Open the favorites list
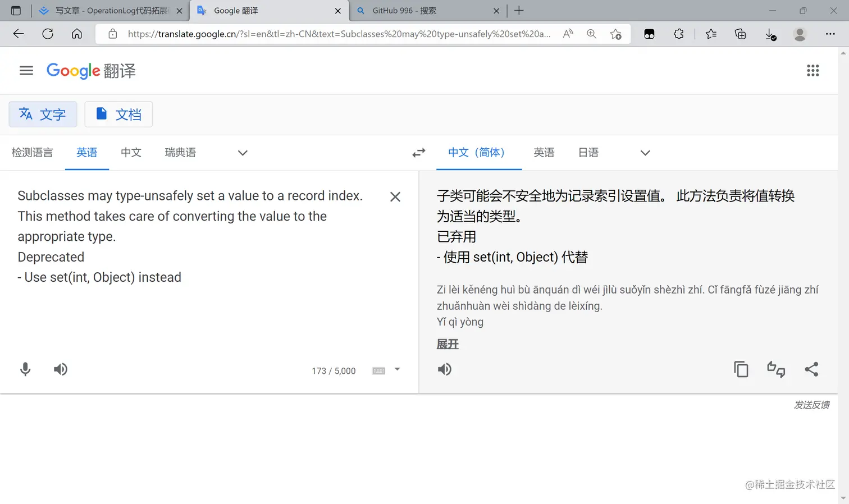Screen dimensions: 849x504 click(711, 34)
